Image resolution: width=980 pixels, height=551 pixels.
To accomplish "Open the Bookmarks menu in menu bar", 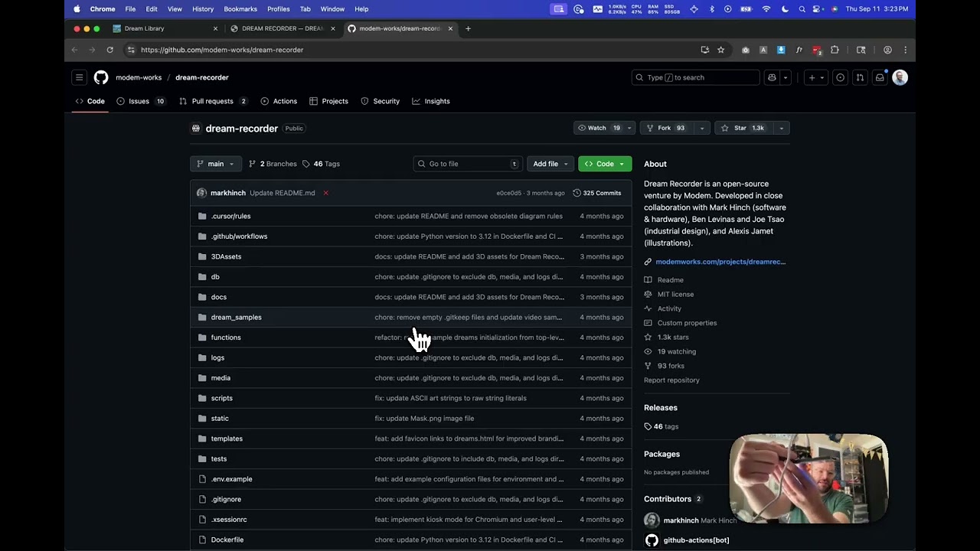I will pyautogui.click(x=240, y=9).
